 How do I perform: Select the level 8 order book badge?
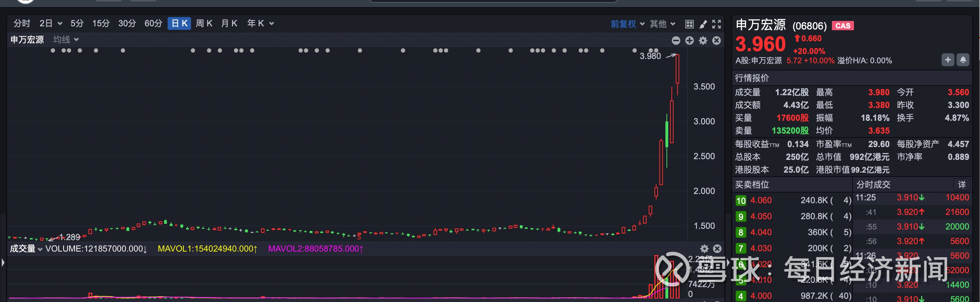click(x=741, y=233)
